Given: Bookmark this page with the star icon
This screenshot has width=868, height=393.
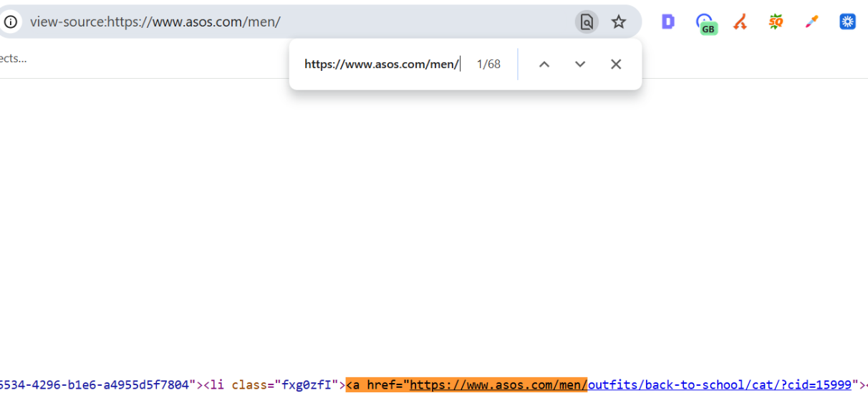Looking at the screenshot, I should (619, 22).
